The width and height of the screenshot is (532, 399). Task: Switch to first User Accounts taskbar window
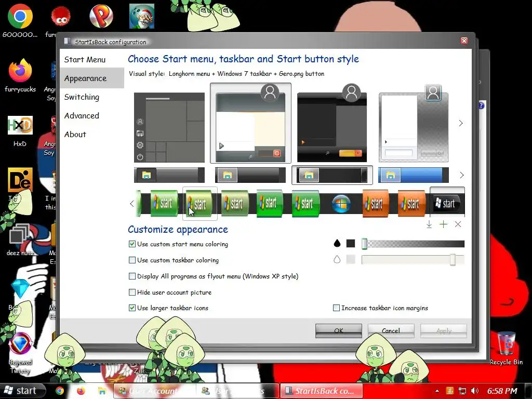pyautogui.click(x=154, y=391)
